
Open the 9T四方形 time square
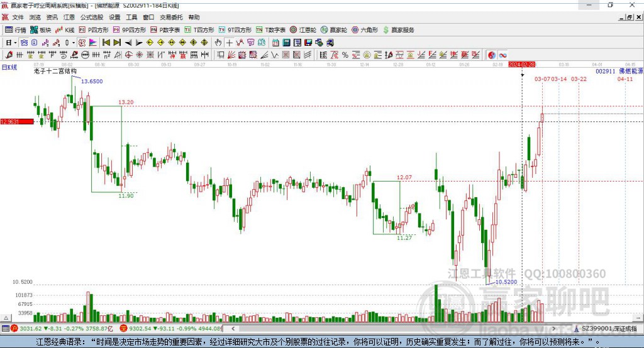[x=235, y=30]
